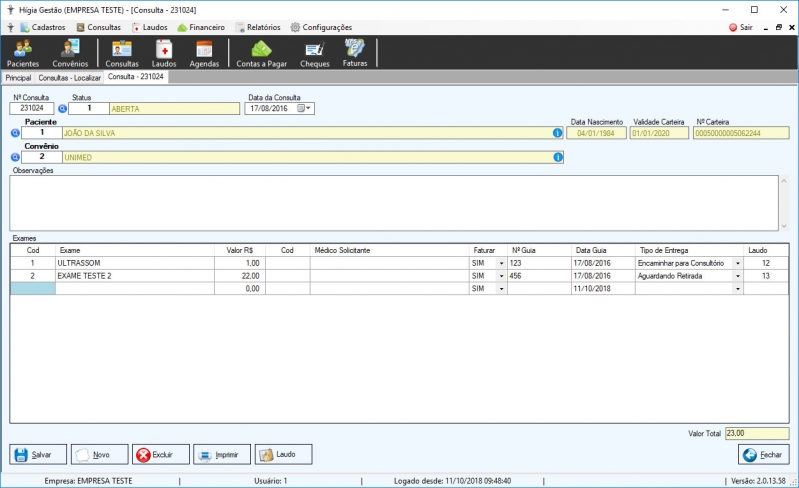Click Nº Guia cell with 456
Viewport: 799px width, 488px height.
539,276
